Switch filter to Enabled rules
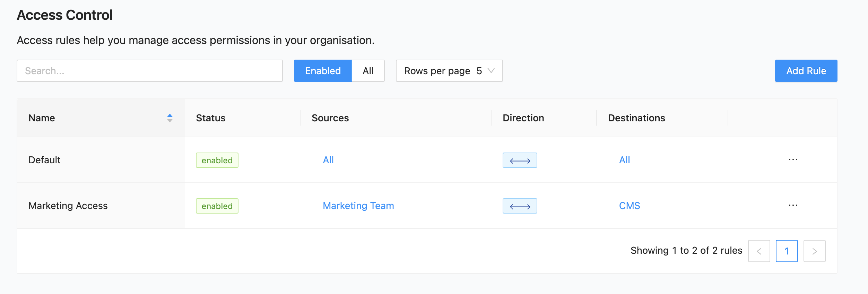The image size is (868, 294). (x=323, y=71)
